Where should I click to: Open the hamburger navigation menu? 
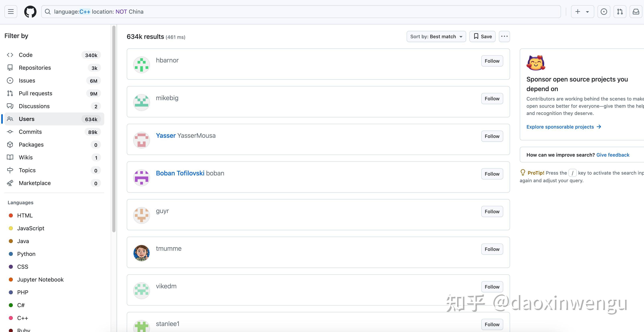(11, 11)
